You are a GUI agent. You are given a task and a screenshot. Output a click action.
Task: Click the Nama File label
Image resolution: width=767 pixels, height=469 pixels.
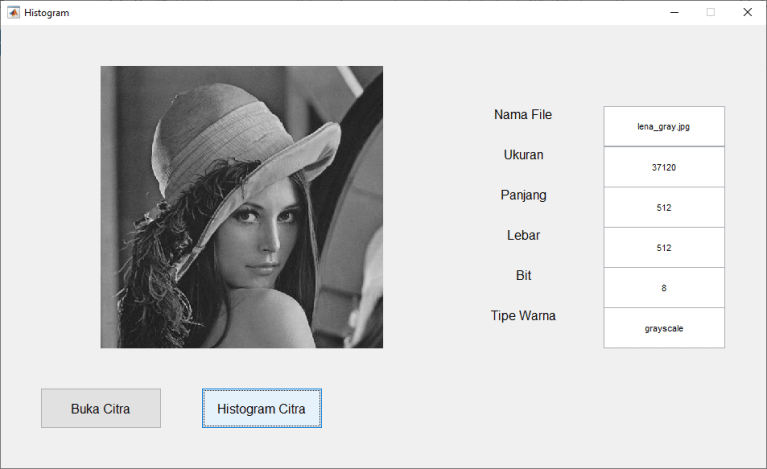(x=522, y=115)
